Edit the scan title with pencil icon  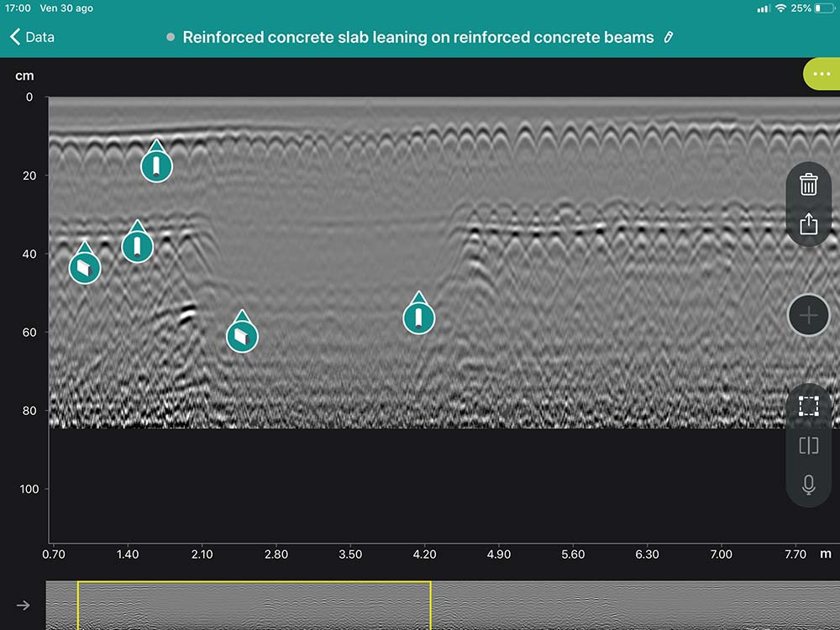668,37
